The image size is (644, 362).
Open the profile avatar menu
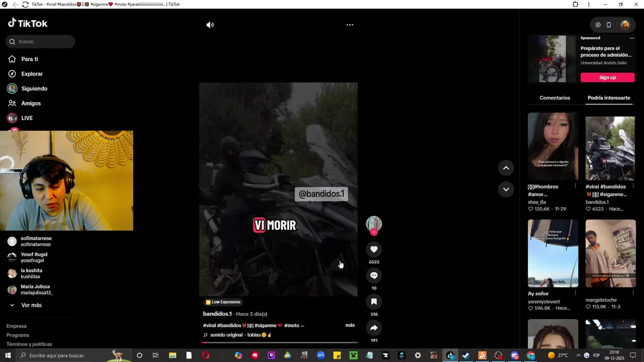tap(625, 25)
